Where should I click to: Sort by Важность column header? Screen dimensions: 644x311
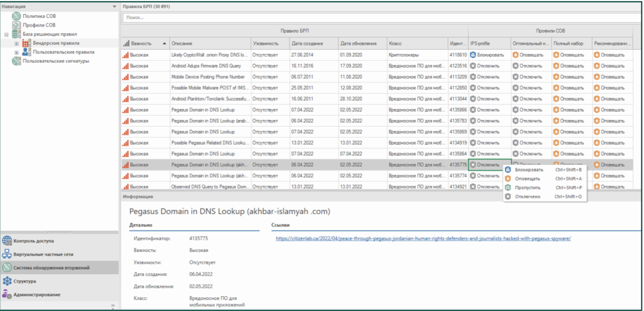(145, 43)
